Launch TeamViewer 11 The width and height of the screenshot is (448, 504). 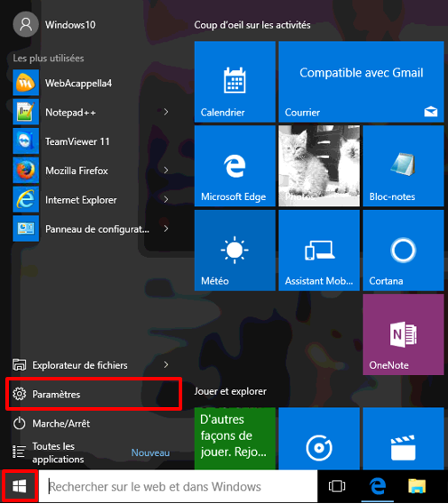(26, 141)
